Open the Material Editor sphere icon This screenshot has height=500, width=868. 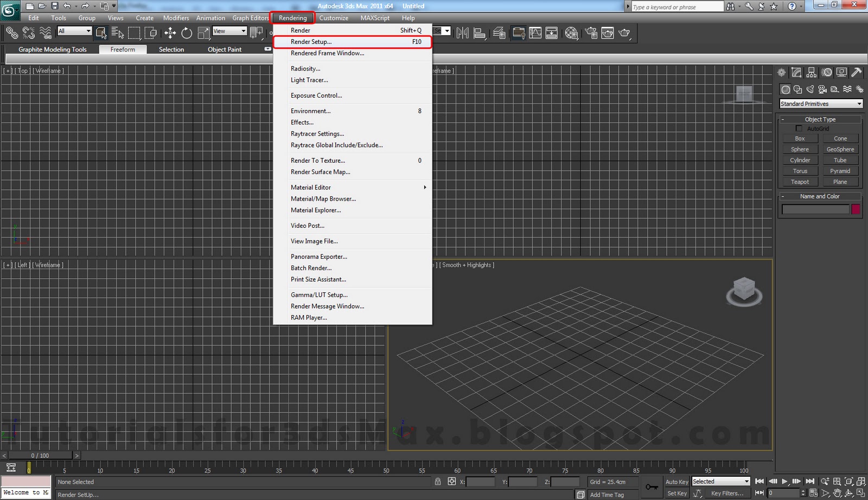click(x=571, y=33)
